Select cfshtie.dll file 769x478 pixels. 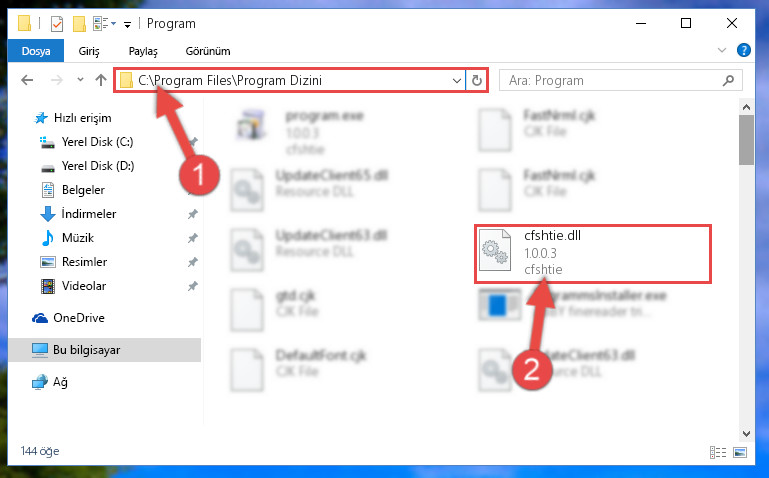[x=592, y=253]
